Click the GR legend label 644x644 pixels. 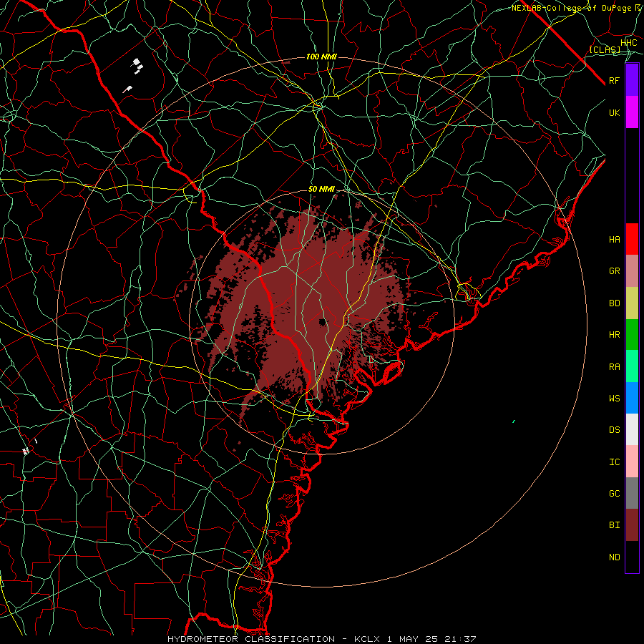[615, 271]
